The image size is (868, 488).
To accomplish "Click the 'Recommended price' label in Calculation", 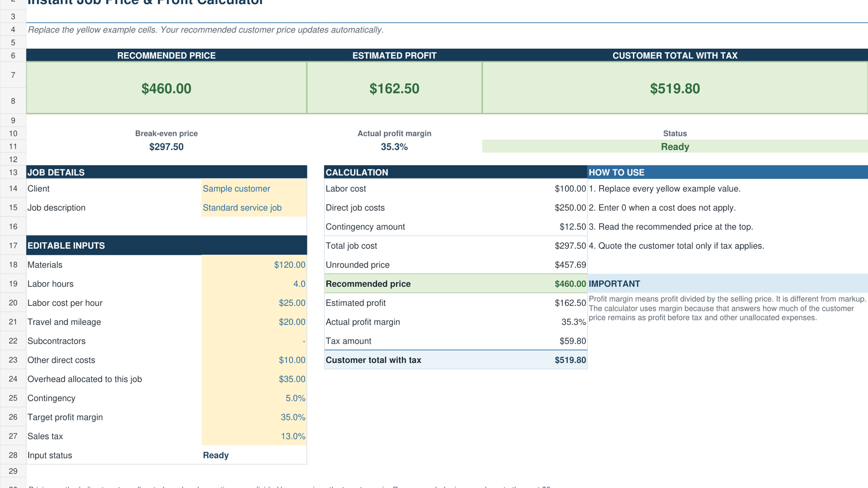I will click(368, 284).
